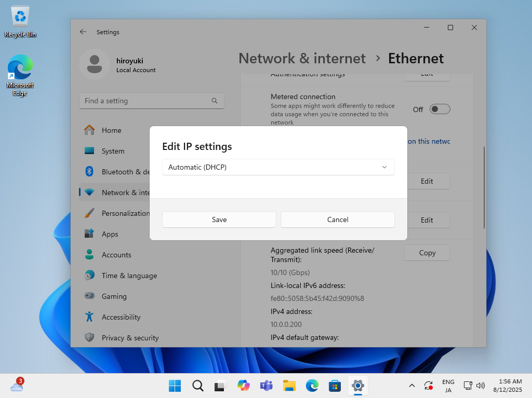
Task: Toggle the Metered connection switch
Action: (440, 109)
